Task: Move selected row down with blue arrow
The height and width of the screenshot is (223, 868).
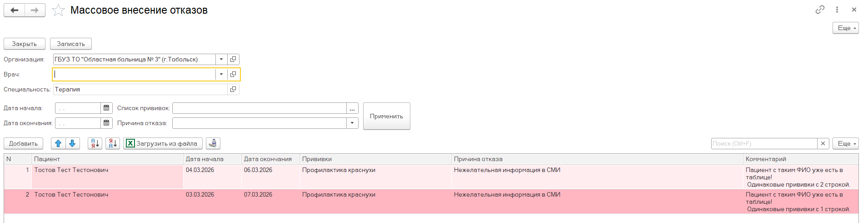Action: [73, 143]
